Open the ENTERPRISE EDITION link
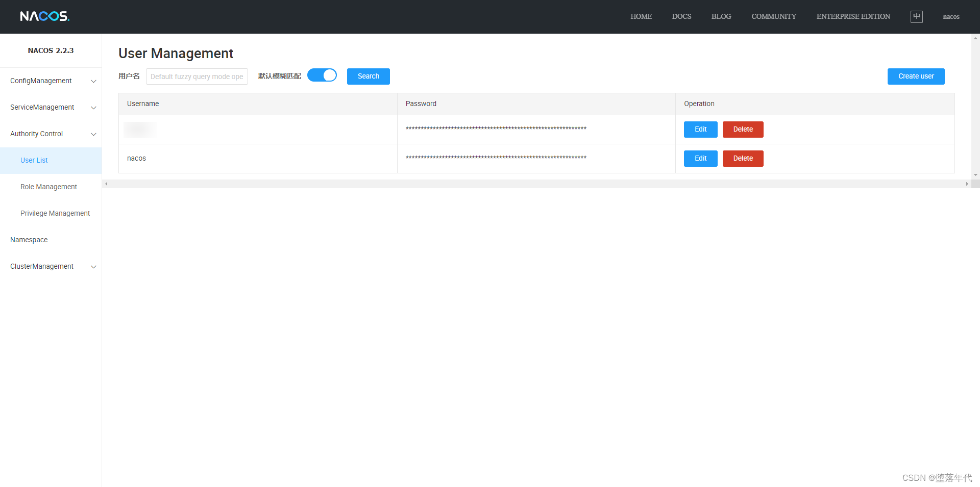The image size is (980, 487). point(853,16)
